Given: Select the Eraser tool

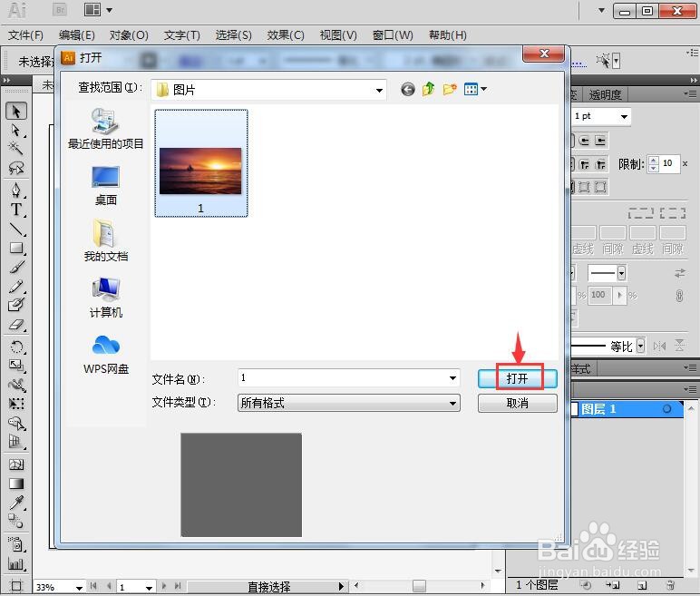Looking at the screenshot, I should [x=16, y=325].
